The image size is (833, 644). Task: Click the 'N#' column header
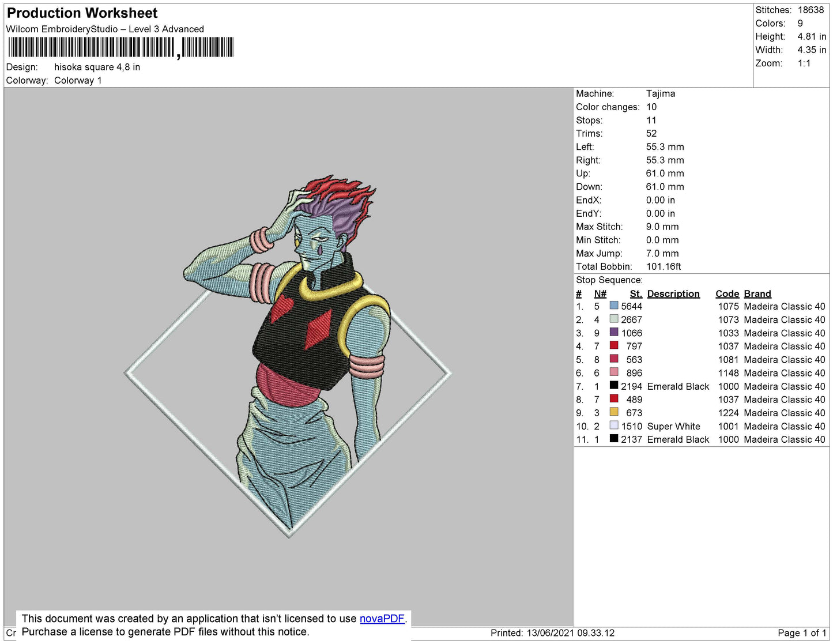coord(600,293)
